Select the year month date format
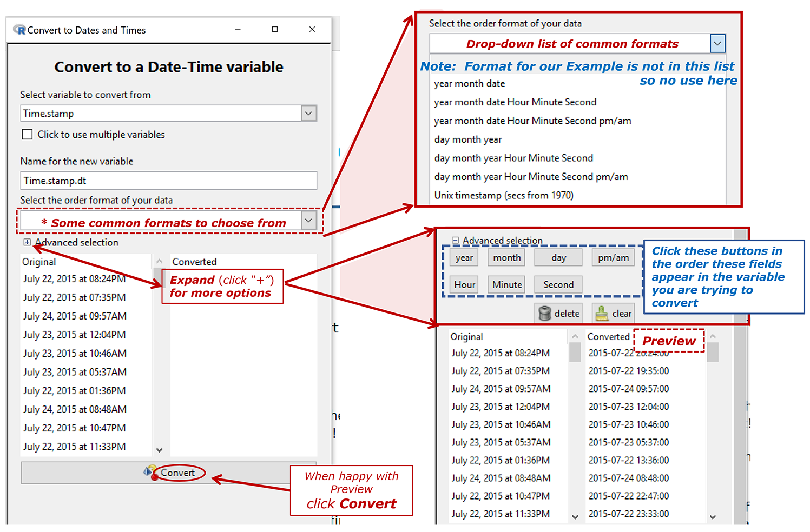The image size is (810, 532). pyautogui.click(x=469, y=83)
